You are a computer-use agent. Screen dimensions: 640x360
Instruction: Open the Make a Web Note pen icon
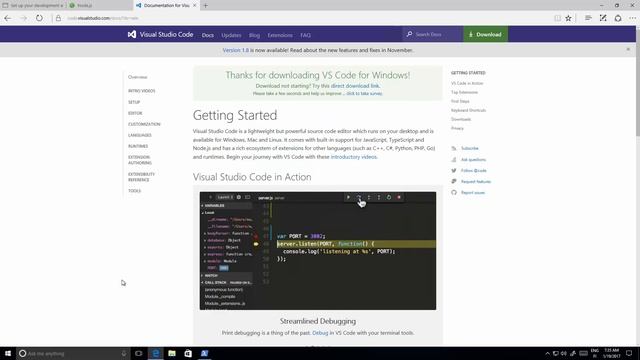pyautogui.click(x=603, y=18)
